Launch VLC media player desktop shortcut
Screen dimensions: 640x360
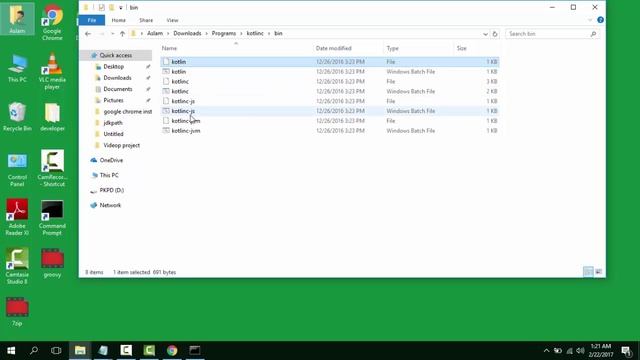52,71
